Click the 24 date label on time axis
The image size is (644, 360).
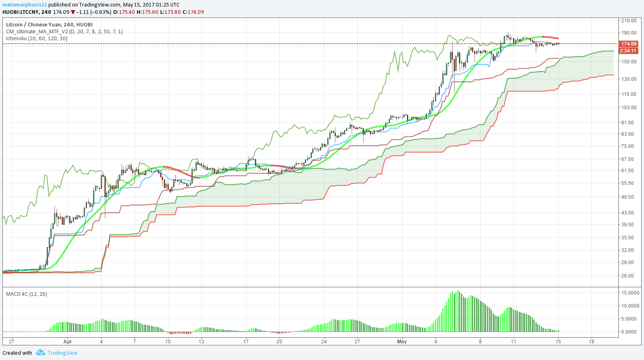(324, 341)
